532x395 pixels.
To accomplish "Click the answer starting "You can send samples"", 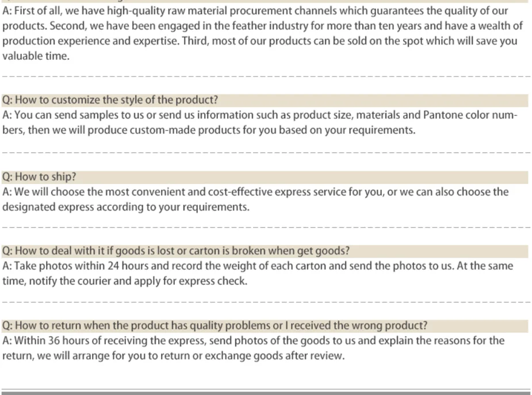I will click(x=259, y=122).
